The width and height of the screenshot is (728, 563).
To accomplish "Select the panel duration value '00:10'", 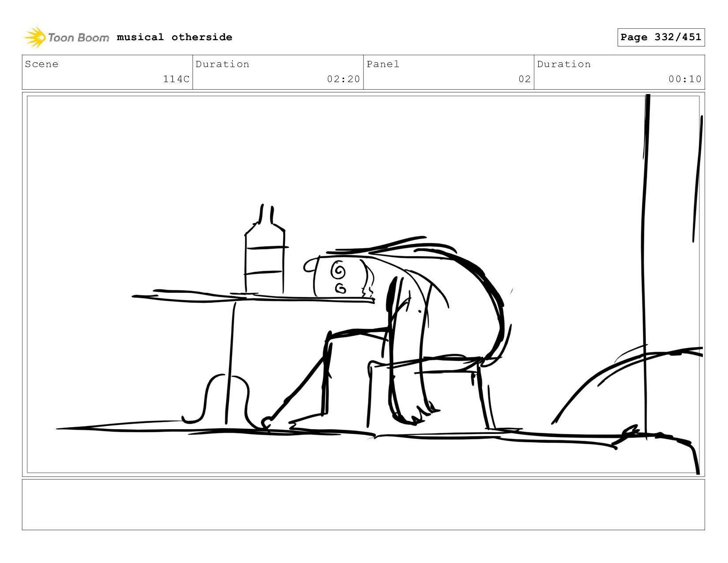I will [x=685, y=79].
